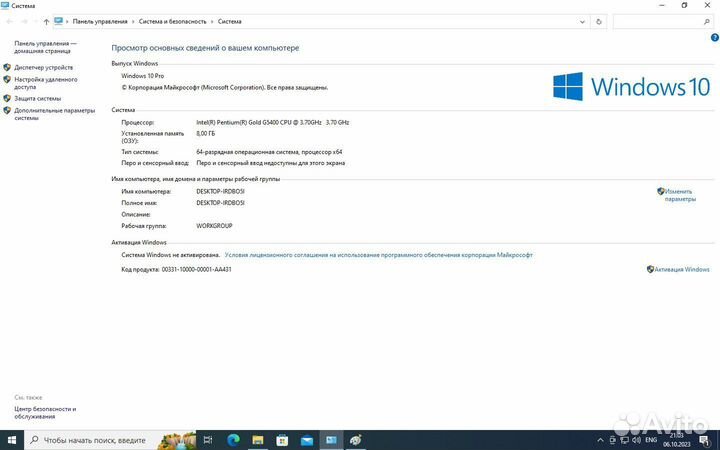Open Task View on taskbar
The height and width of the screenshot is (450, 720).
(x=208, y=440)
